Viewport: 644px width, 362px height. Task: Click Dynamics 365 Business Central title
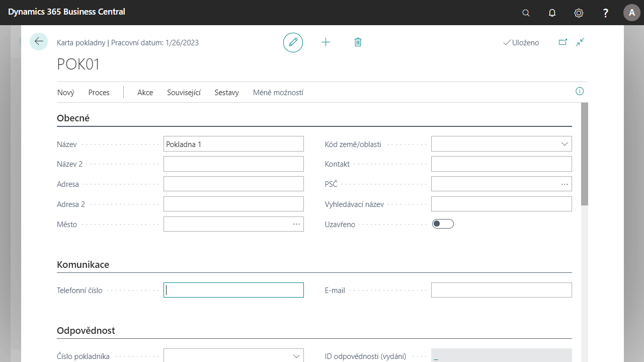pos(67,12)
